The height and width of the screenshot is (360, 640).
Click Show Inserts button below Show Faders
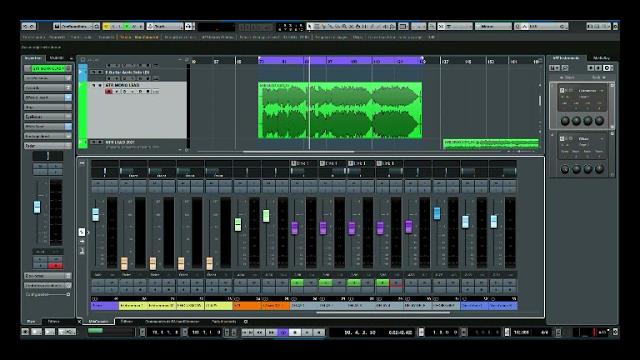coord(82,242)
